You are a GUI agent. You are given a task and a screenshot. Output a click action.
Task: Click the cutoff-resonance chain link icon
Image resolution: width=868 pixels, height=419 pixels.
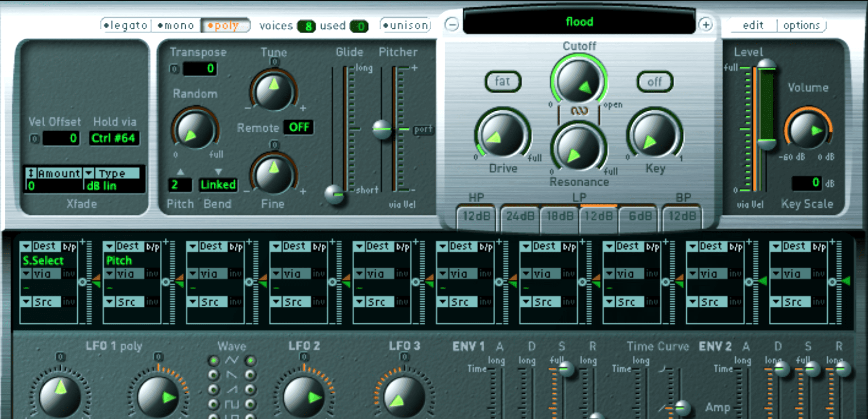[579, 111]
